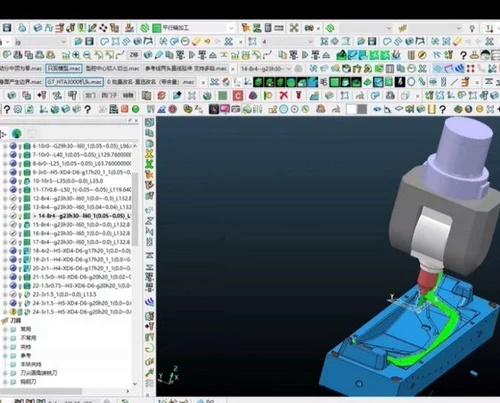Click the yellow eraser icon in second toolbar row
500x403 pixels.
(x=196, y=42)
